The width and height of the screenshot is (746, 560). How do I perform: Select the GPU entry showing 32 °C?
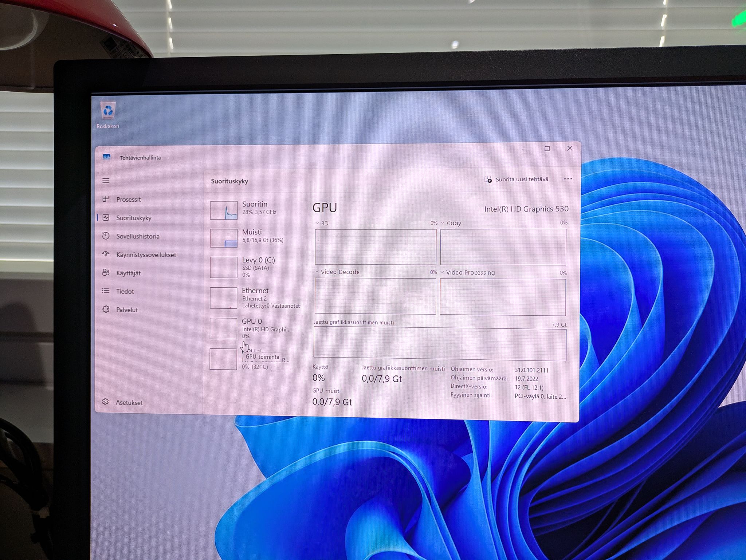tap(255, 359)
